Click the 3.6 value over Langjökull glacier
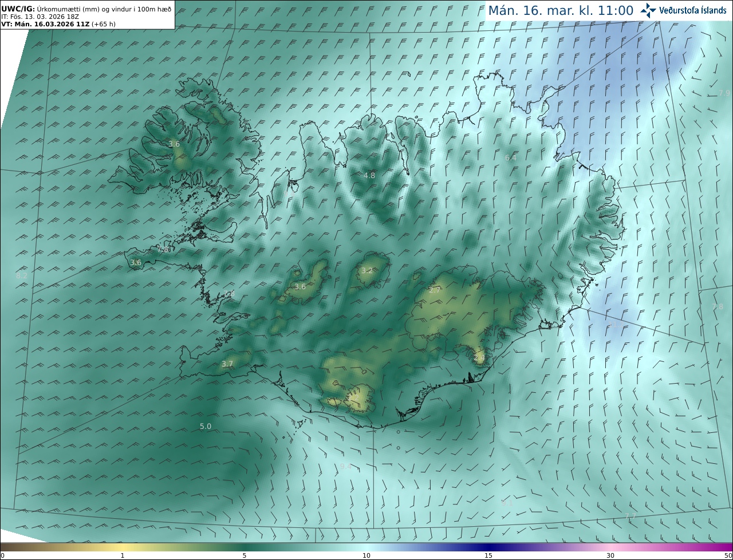 click(299, 286)
